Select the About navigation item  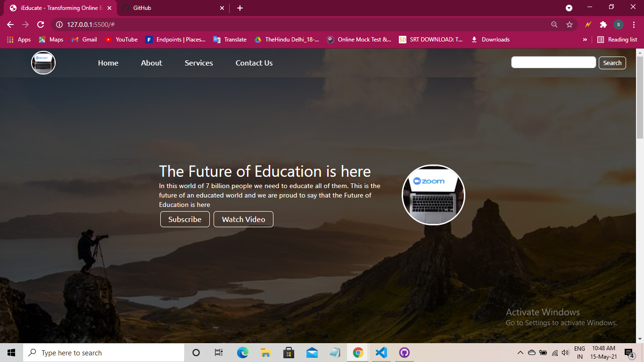[x=151, y=63]
